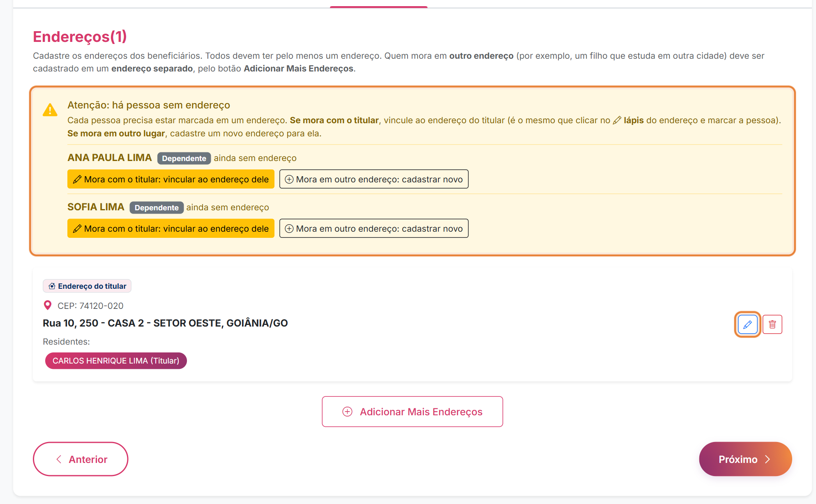816x504 pixels.
Task: Click the name ANA PAULA LIMA in the warning
Action: coord(110,158)
